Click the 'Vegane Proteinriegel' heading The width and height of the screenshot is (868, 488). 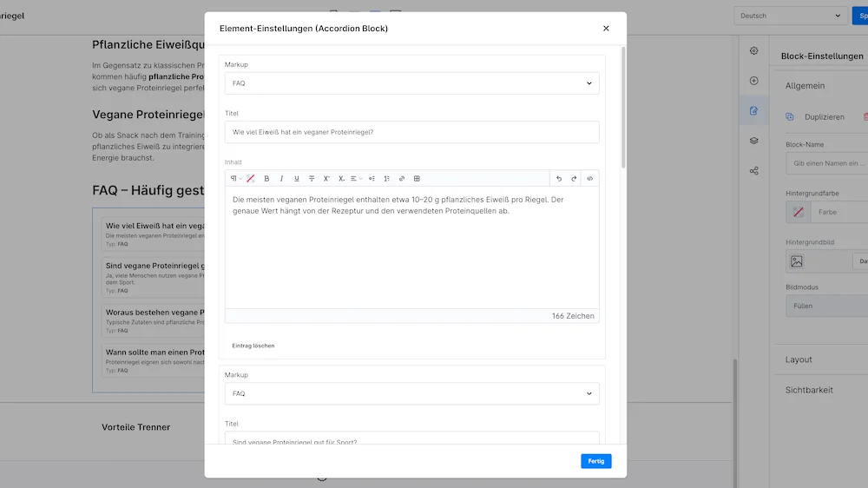pyautogui.click(x=148, y=115)
